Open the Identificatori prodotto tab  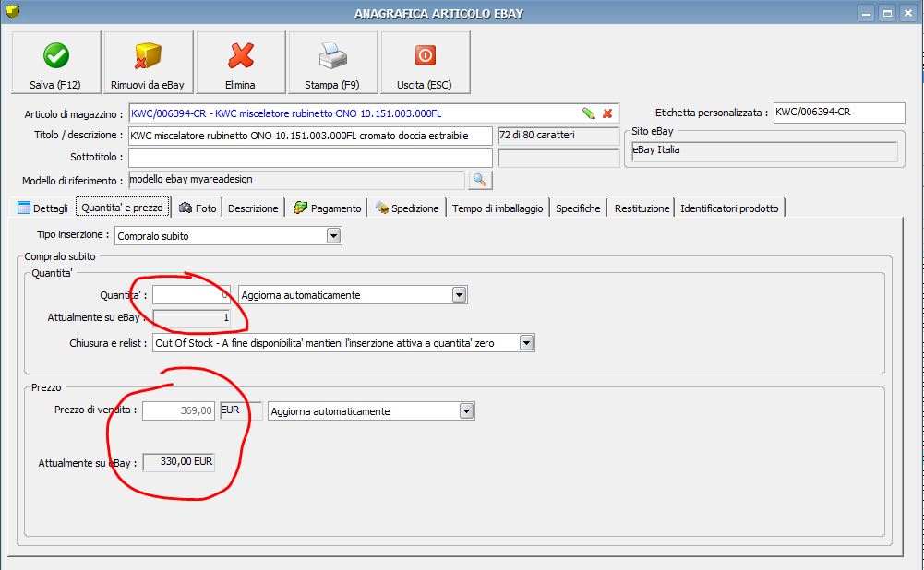click(x=729, y=208)
